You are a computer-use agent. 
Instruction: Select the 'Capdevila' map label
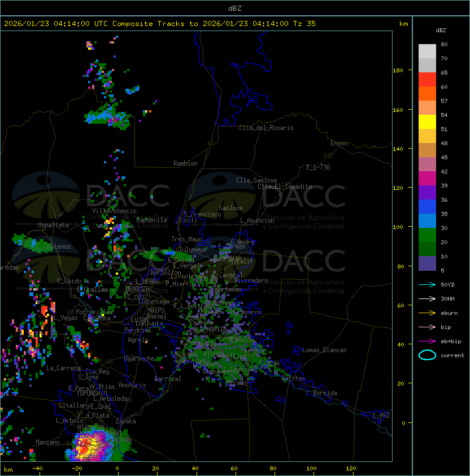coord(151,220)
